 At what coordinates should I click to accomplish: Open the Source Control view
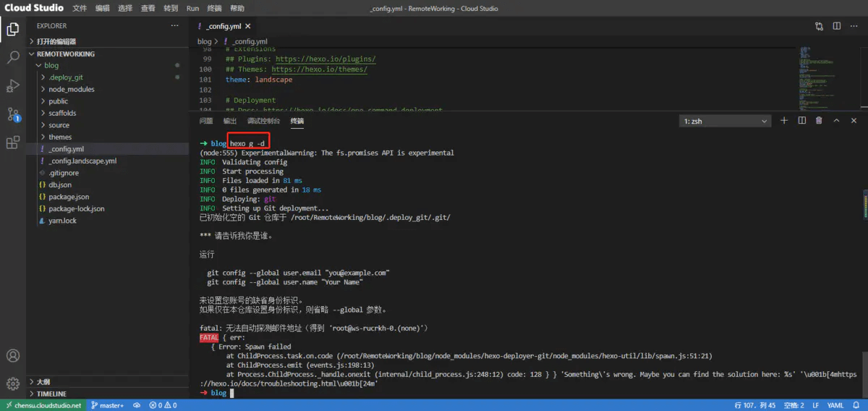[x=13, y=114]
